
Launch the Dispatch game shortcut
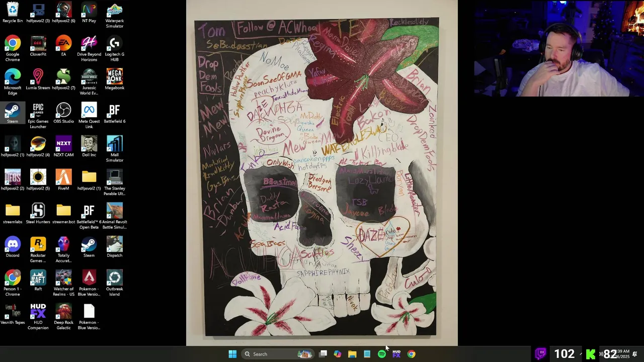click(115, 247)
